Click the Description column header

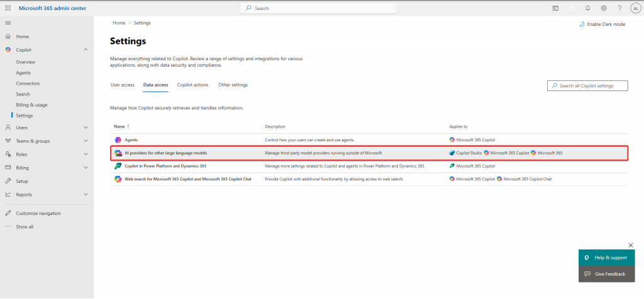tap(275, 127)
